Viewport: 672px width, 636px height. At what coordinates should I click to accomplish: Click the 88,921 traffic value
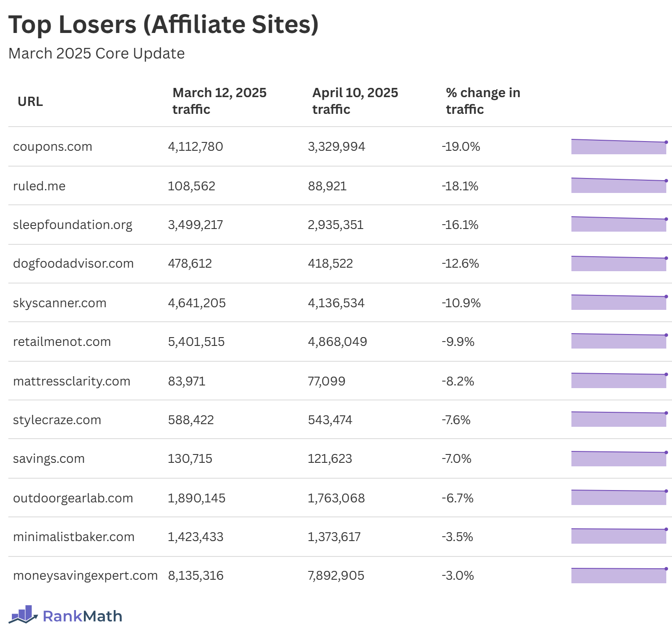point(327,186)
